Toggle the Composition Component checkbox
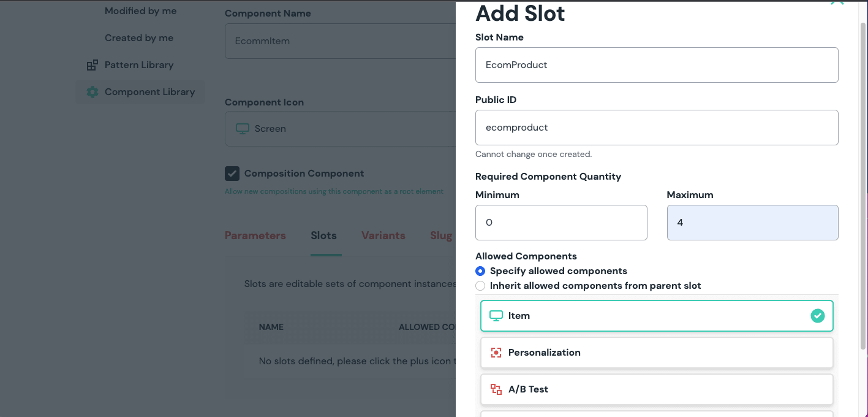This screenshot has width=868, height=417. [x=232, y=174]
